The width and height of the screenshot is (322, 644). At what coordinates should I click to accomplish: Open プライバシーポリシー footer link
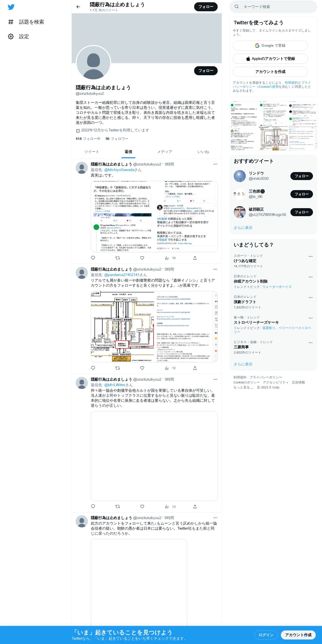click(x=266, y=377)
